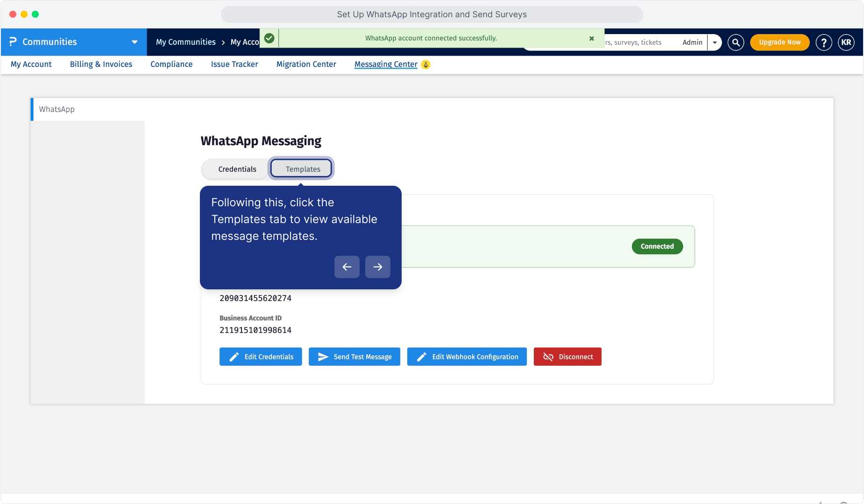Click the macOS yellow minimize window button

(x=24, y=14)
